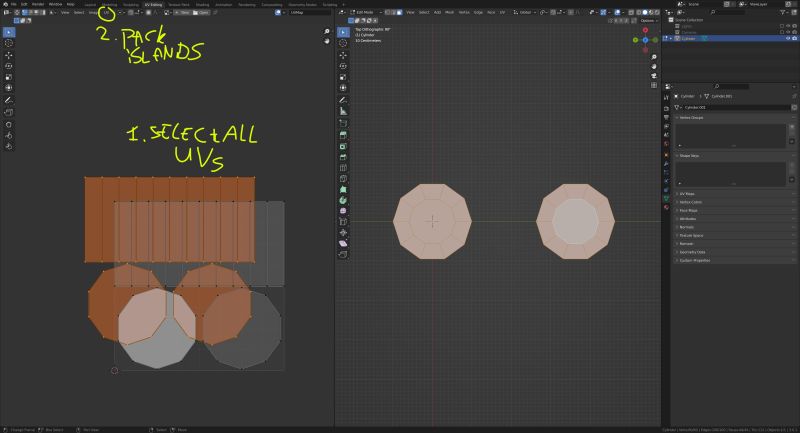This screenshot has height=433, width=800.
Task: Open the Global transform orientation dropdown
Action: point(523,12)
